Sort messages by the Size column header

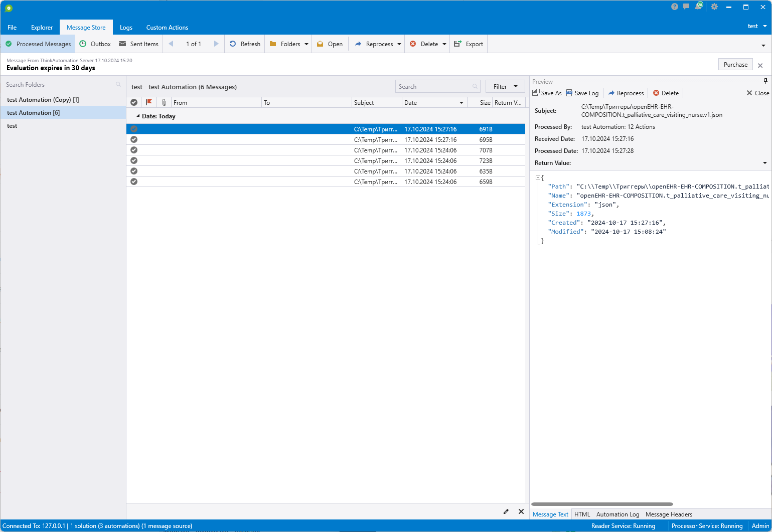[x=480, y=102]
